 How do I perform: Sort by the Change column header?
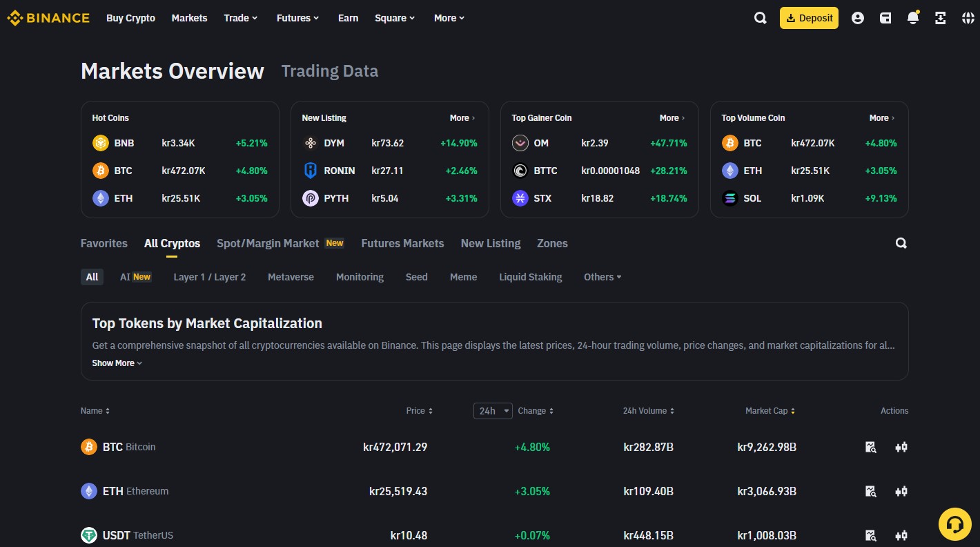coord(536,411)
